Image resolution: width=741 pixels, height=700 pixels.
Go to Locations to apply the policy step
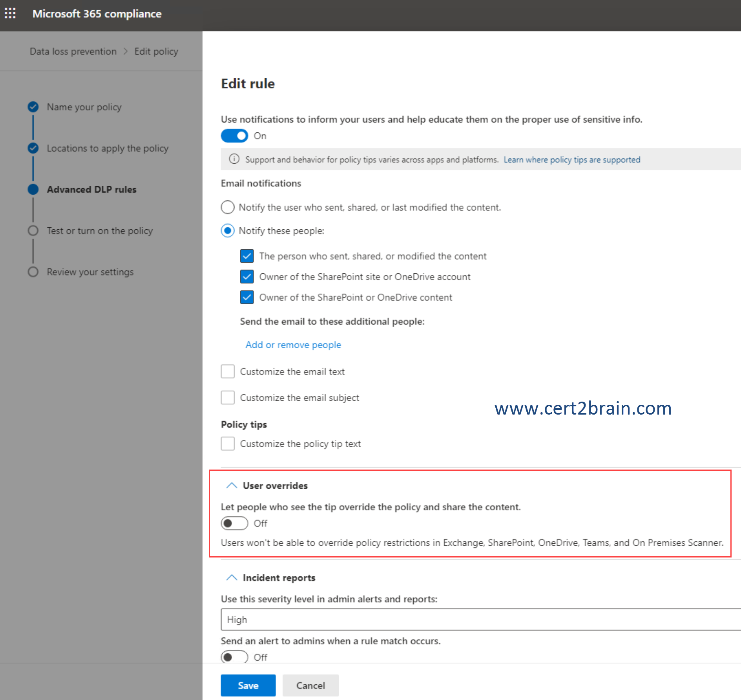tap(108, 148)
